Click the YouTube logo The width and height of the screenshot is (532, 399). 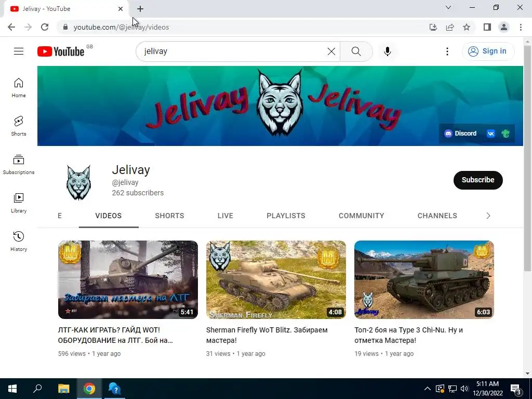pos(61,51)
